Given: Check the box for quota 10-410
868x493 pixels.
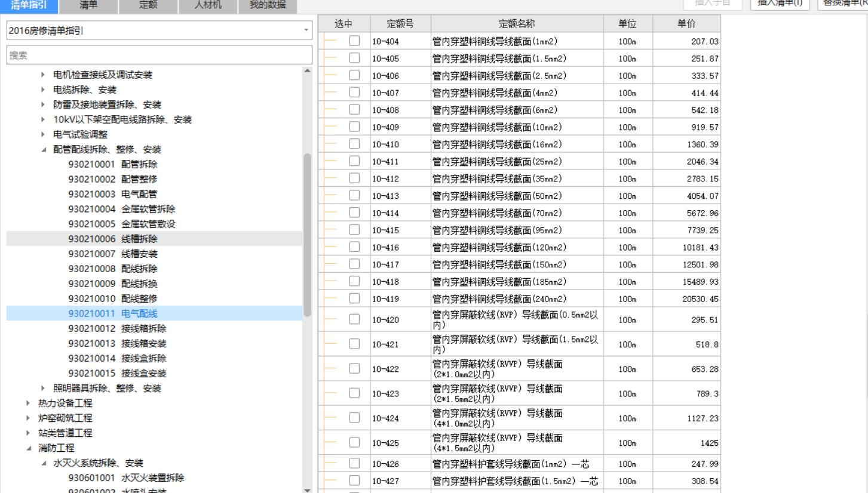Looking at the screenshot, I should [354, 144].
